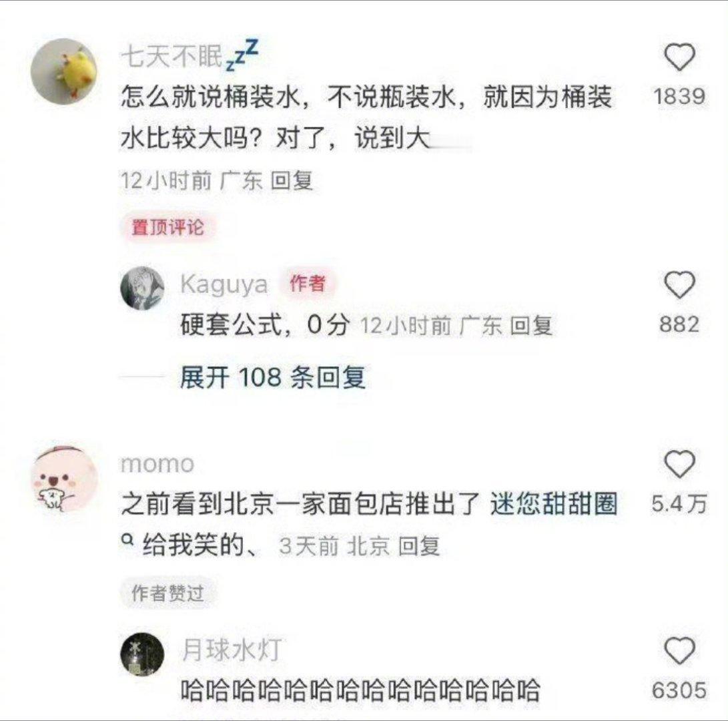
Task: Open the username 月球水灯
Action: click(232, 650)
